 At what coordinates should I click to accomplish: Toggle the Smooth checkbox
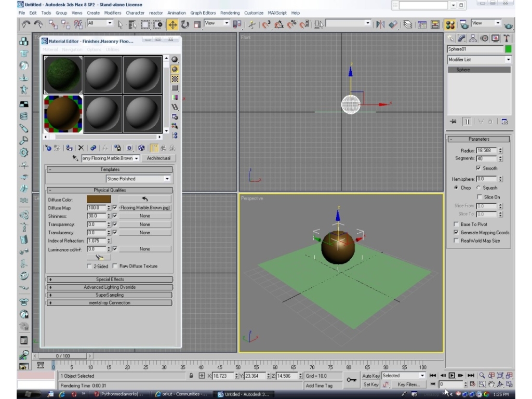click(x=478, y=168)
